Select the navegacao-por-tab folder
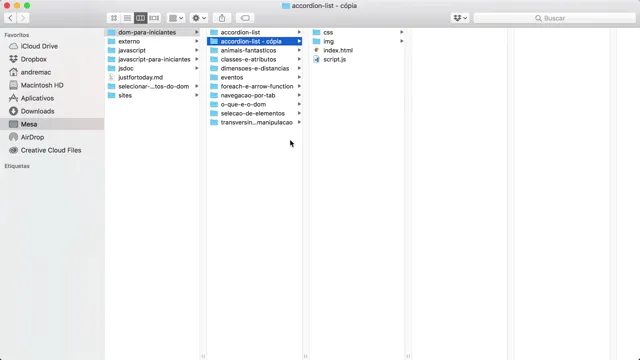This screenshot has height=360, width=640. (x=255, y=95)
